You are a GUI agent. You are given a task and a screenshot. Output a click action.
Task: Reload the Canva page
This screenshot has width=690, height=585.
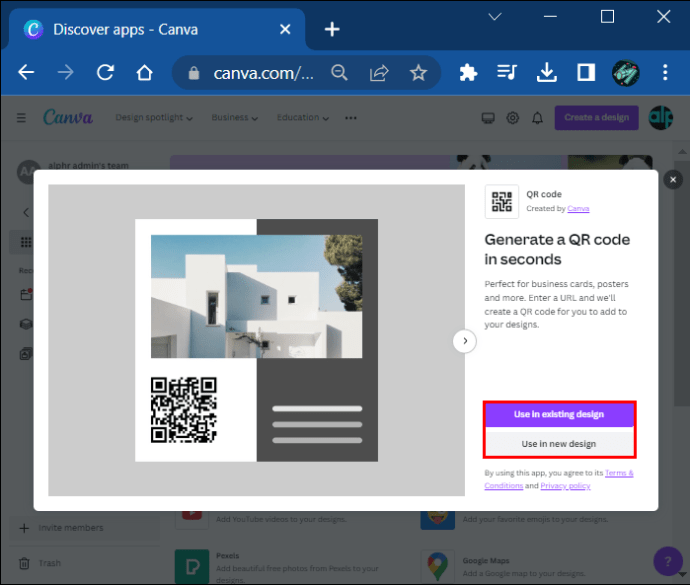[105, 72]
